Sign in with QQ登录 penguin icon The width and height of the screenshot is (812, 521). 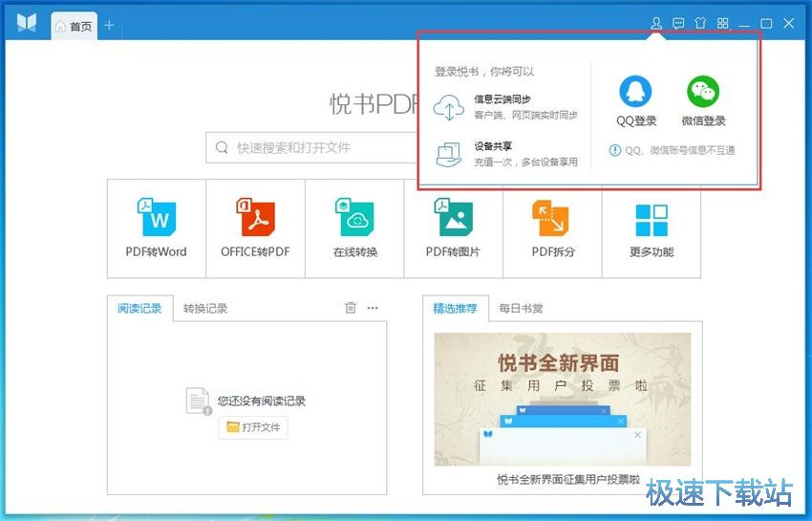[x=636, y=91]
